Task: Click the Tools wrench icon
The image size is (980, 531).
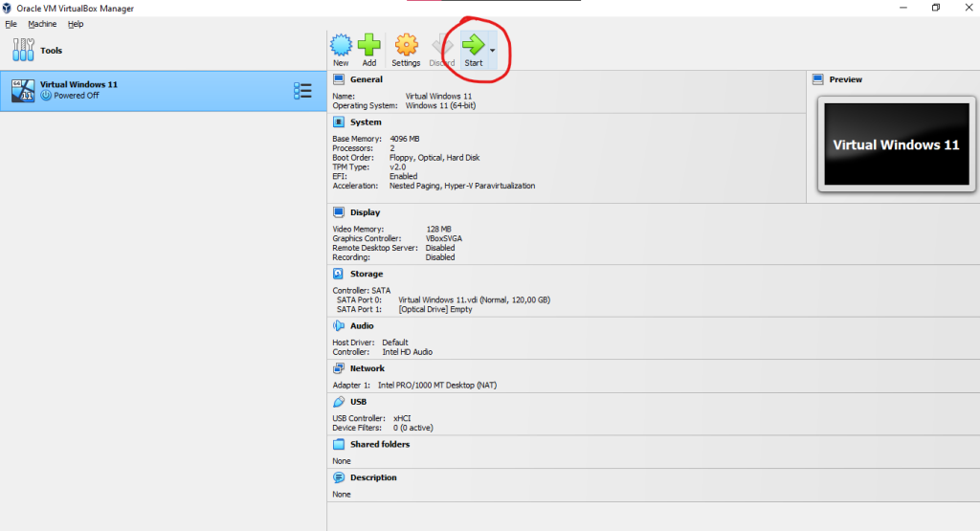Action: pyautogui.click(x=23, y=50)
